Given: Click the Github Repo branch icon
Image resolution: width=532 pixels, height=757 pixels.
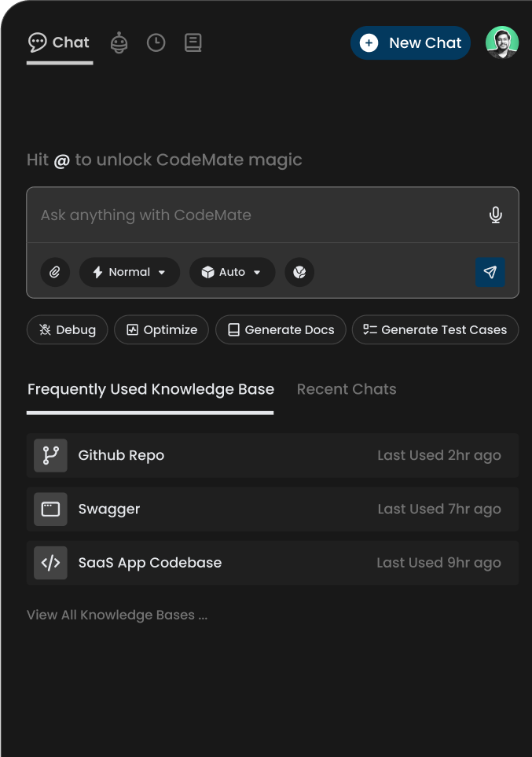Looking at the screenshot, I should click(50, 455).
